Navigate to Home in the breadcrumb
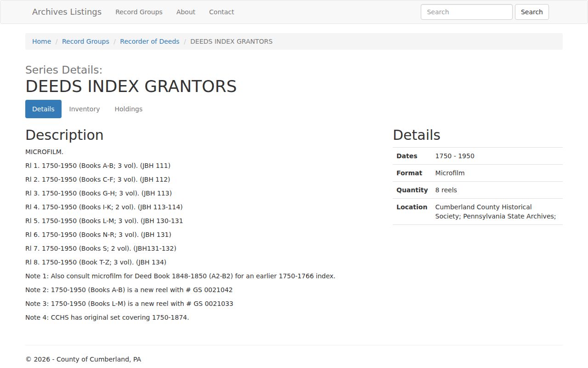Image resolution: width=588 pixels, height=368 pixels. [x=41, y=41]
